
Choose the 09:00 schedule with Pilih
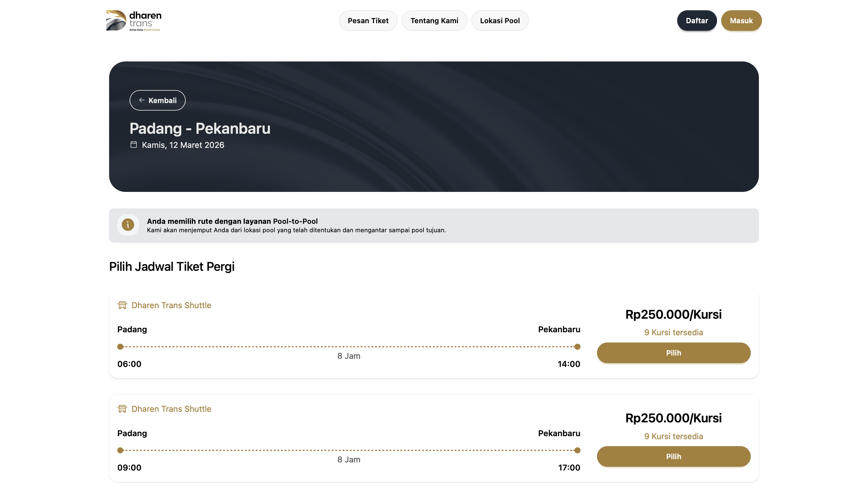click(x=673, y=456)
